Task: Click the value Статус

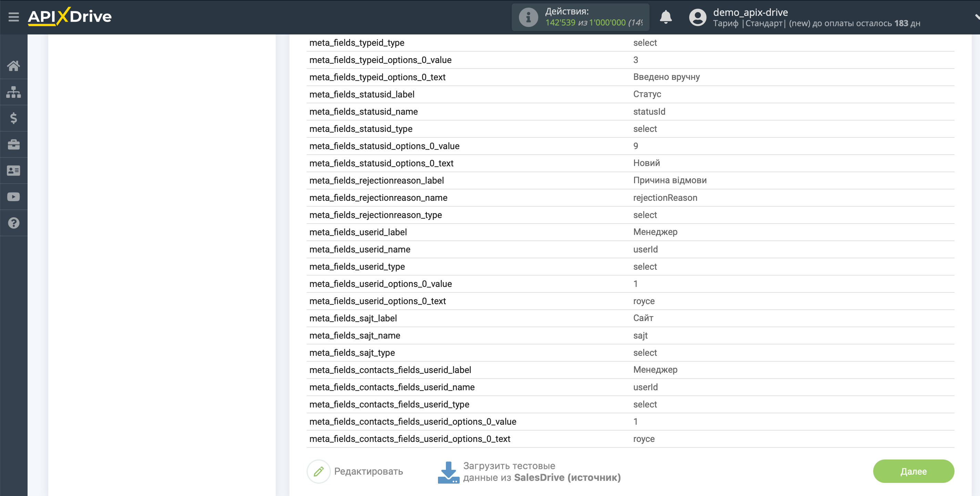Action: 647,94
